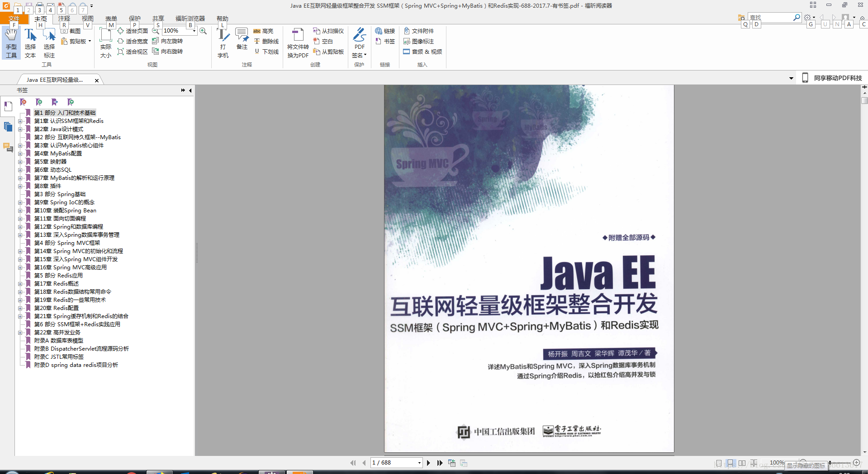The height and width of the screenshot is (474, 868).
Task: Choose Fit Width (适合宽度)
Action: coord(133,41)
